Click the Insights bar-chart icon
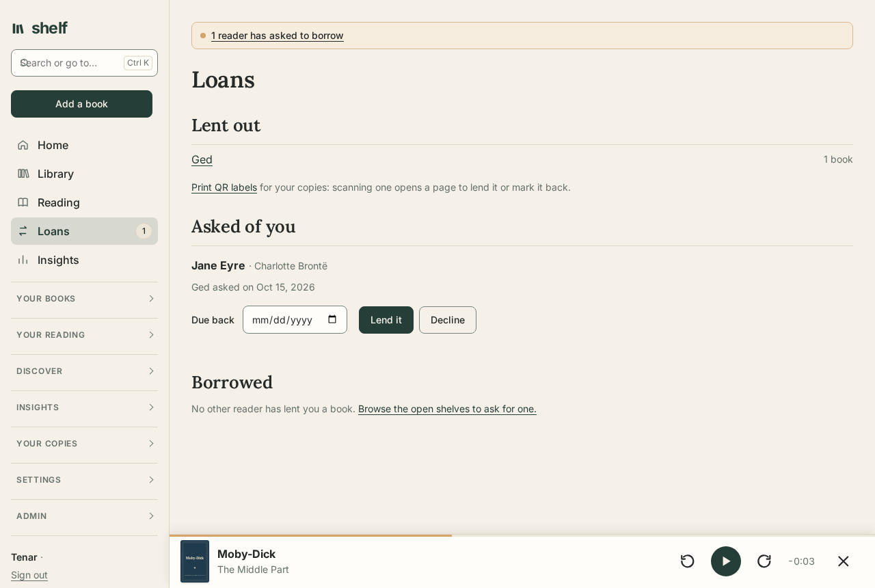The width and height of the screenshot is (875, 588). 23,260
